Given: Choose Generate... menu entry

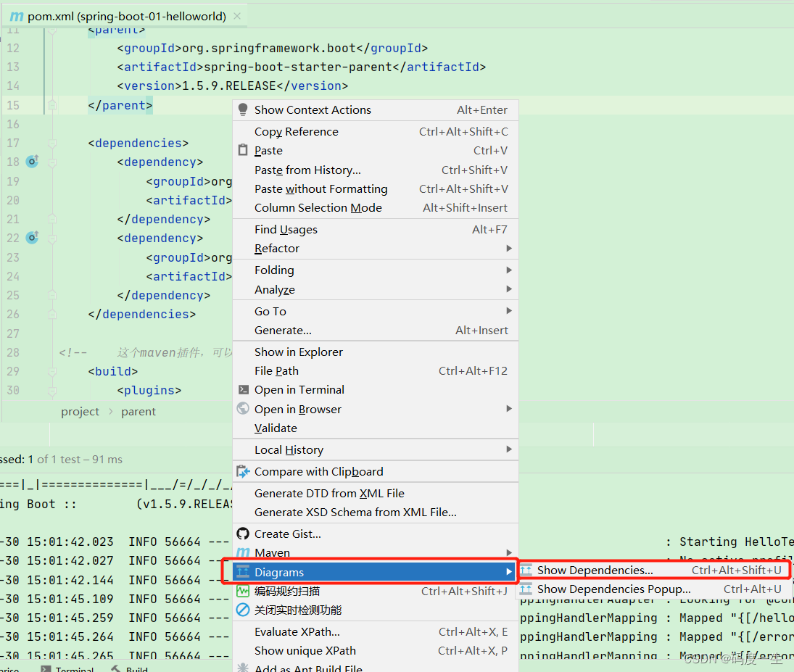Looking at the screenshot, I should 375,330.
